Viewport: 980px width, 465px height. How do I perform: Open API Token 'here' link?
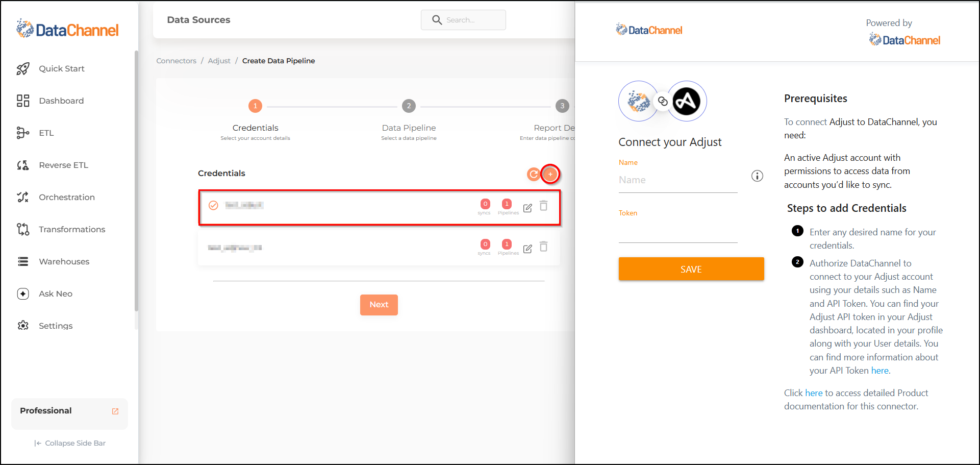pos(880,371)
